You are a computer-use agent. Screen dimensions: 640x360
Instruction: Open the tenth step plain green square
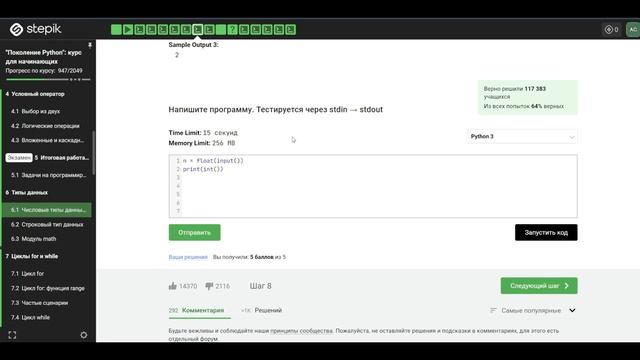pyautogui.click(x=221, y=29)
